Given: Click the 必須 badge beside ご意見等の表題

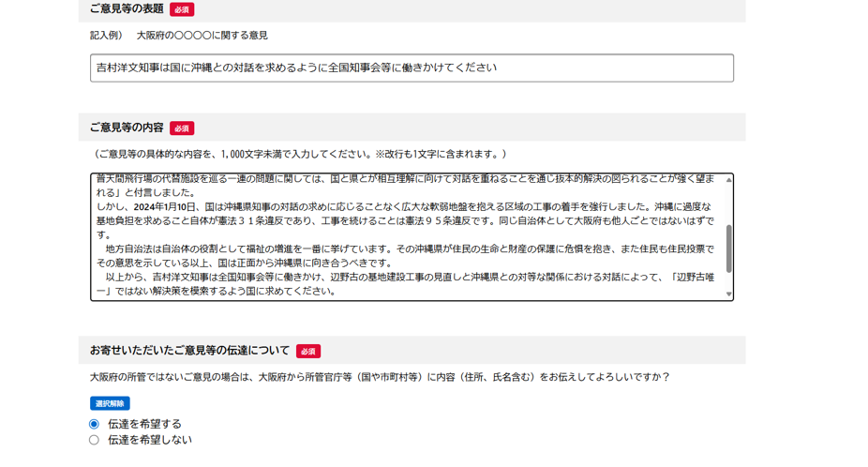Looking at the screenshot, I should (182, 9).
